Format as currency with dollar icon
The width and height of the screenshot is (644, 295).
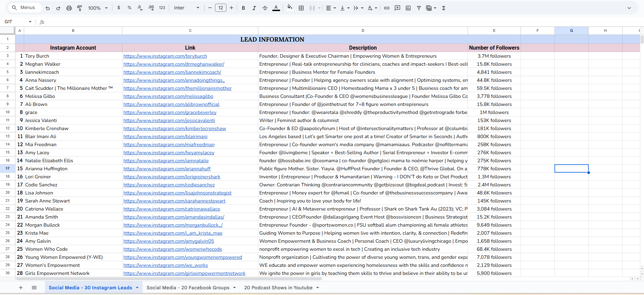pos(119,8)
